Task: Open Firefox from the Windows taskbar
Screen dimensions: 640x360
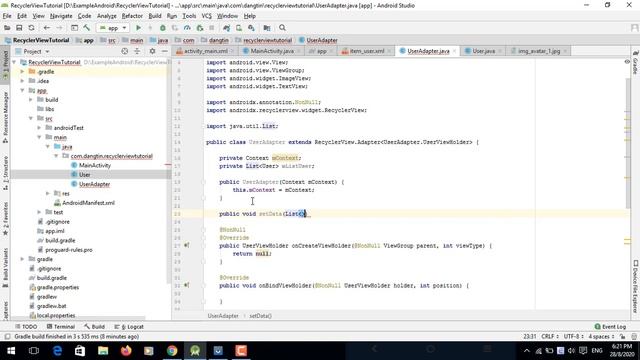Action: (126, 351)
